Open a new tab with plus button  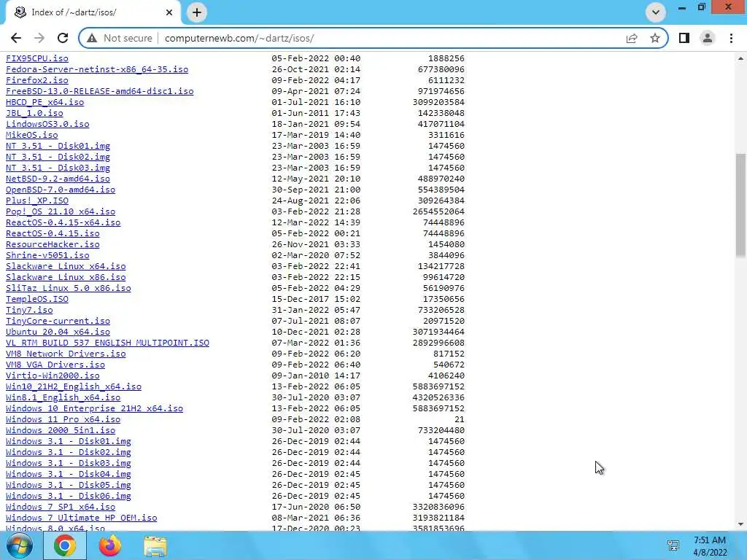coord(197,12)
